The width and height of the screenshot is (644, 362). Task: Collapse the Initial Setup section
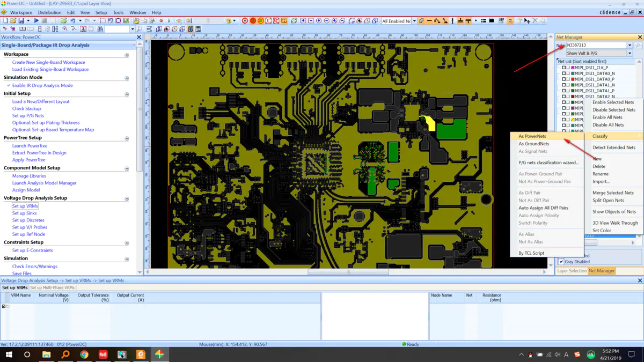click(x=127, y=94)
